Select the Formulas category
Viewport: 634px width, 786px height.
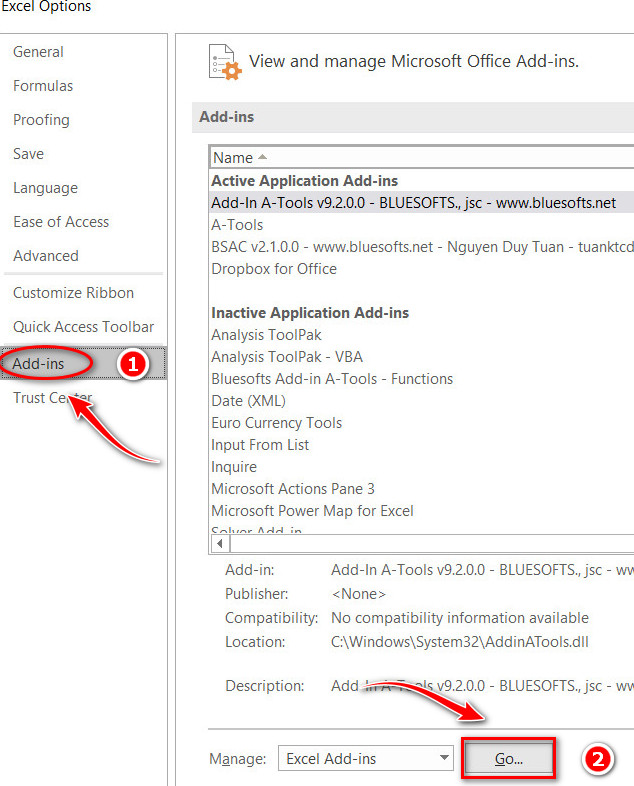coord(43,86)
